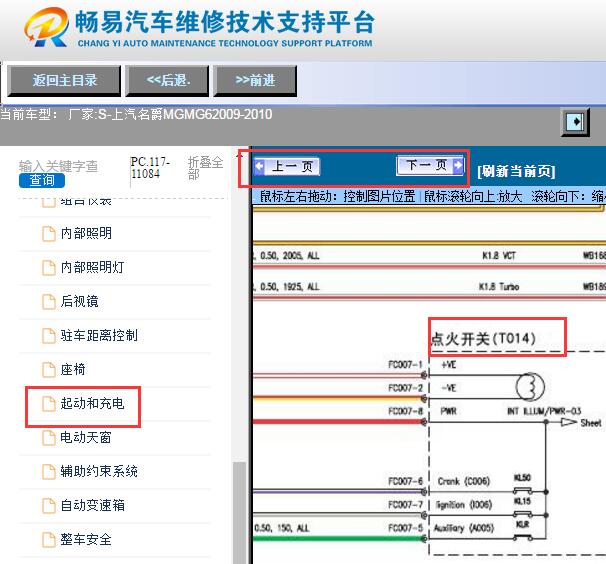The width and height of the screenshot is (606, 564).
Task: Click the K1.8 Turbo label in diagram
Action: point(499,286)
